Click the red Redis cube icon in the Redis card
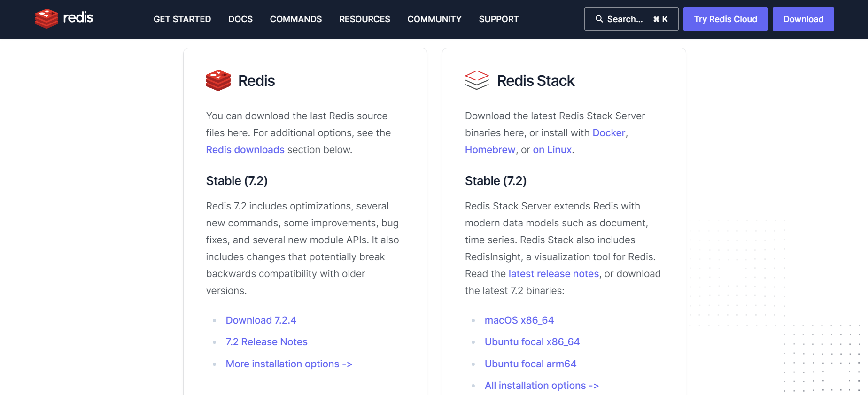Image resolution: width=868 pixels, height=395 pixels. pos(218,81)
